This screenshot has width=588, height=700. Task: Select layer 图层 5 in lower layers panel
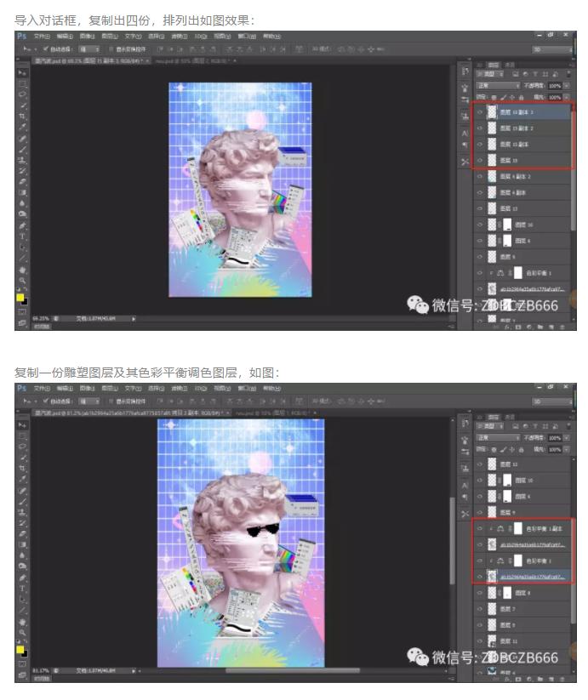(x=522, y=625)
